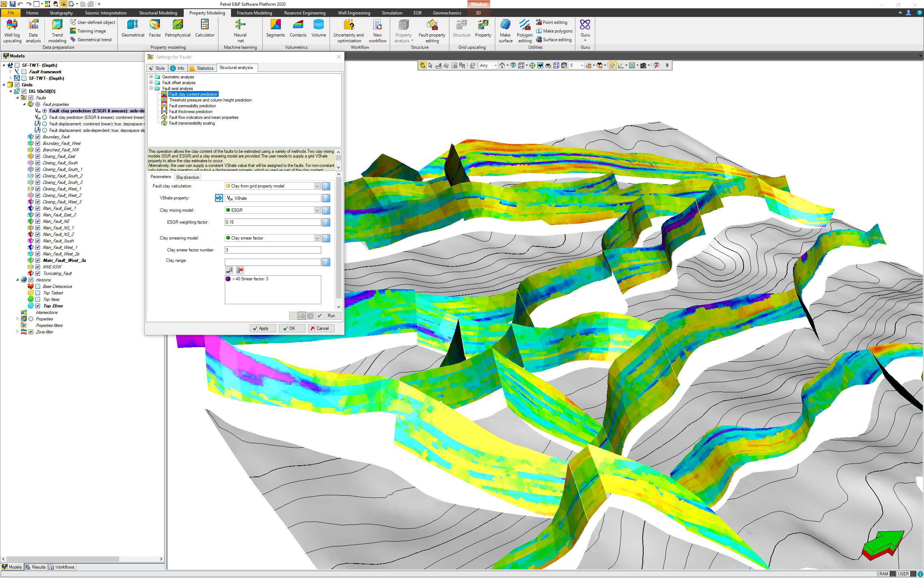The height and width of the screenshot is (578, 924).
Task: Launch Trend modeling
Action: tap(57, 31)
